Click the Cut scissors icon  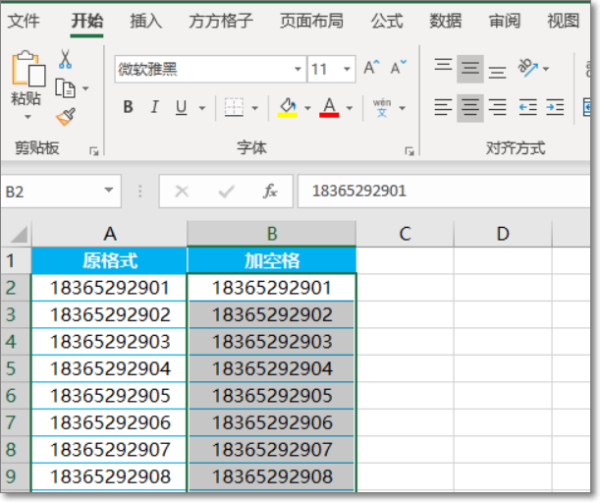point(65,59)
